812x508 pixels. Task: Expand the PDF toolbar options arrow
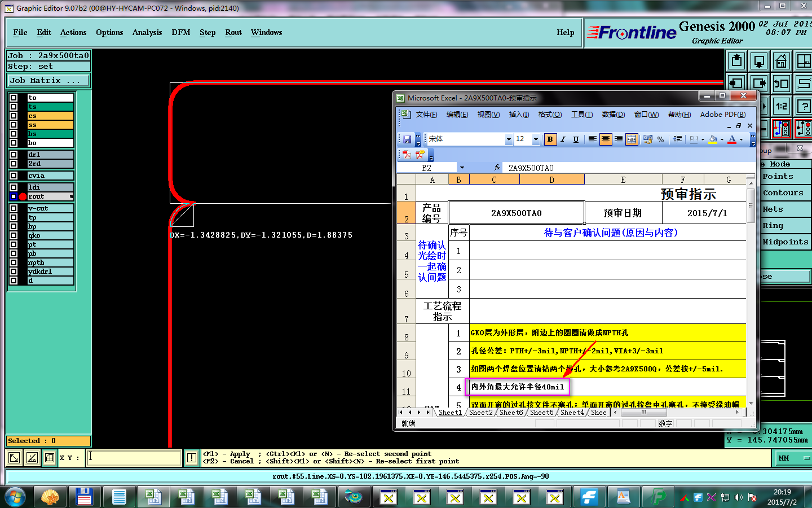tap(431, 155)
